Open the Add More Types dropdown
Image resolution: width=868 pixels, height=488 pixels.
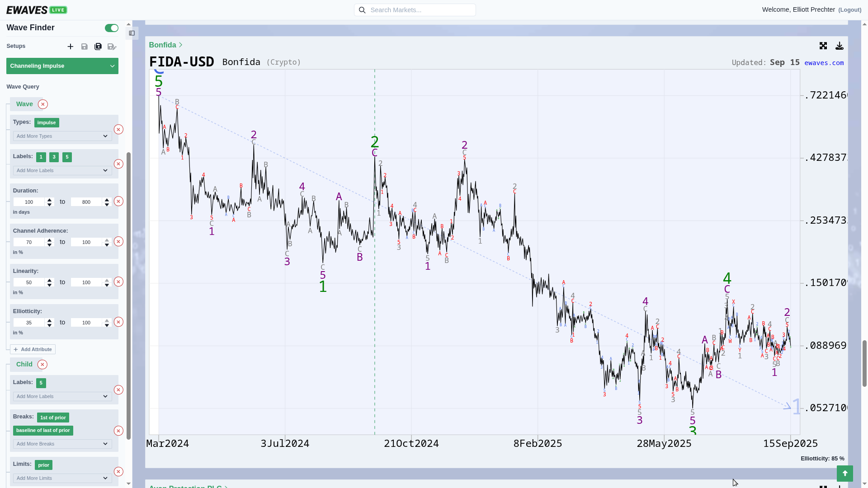point(62,136)
